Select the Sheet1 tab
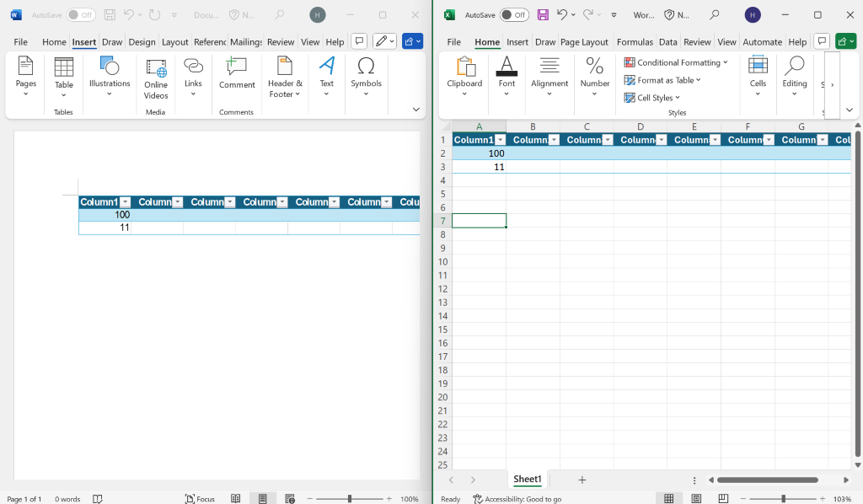863x504 pixels. (528, 480)
